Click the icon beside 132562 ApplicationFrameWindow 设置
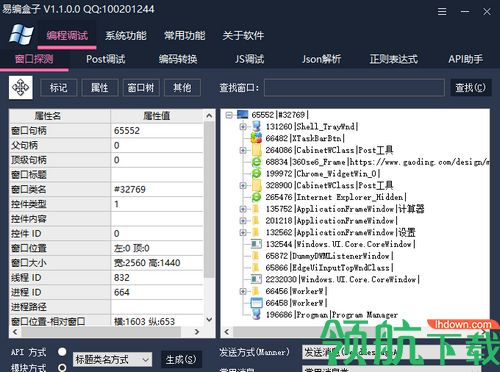The image size is (500, 372). click(256, 232)
